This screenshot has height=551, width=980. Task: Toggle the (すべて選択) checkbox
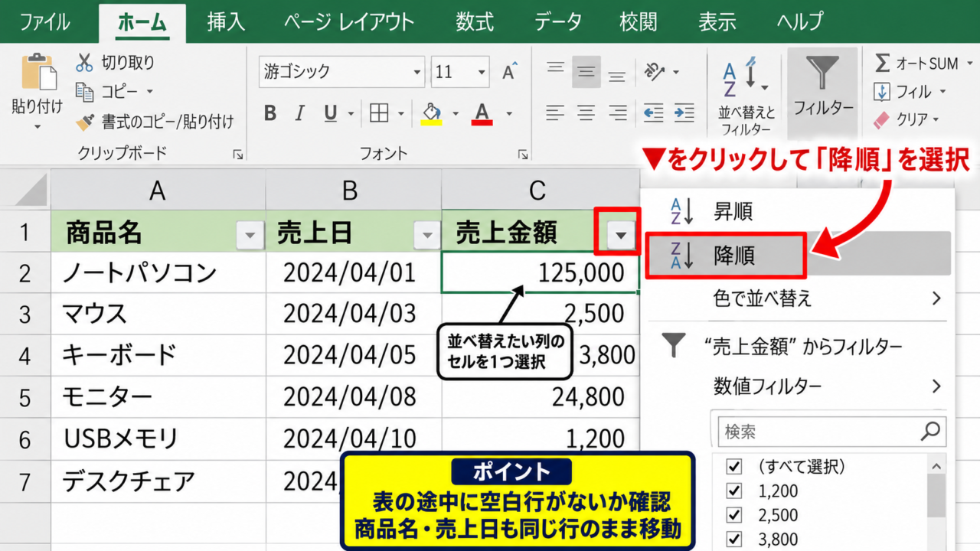(734, 466)
